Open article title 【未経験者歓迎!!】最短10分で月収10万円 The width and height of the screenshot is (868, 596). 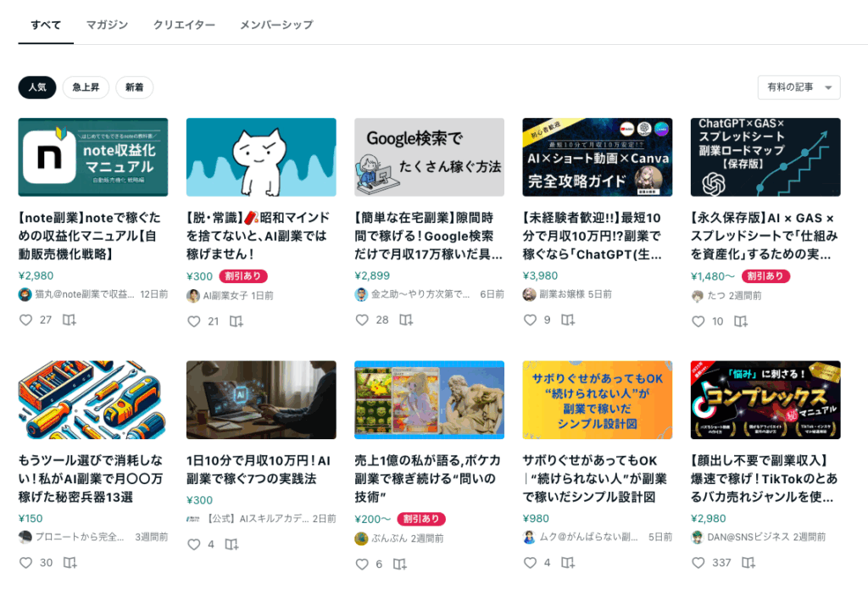pyautogui.click(x=593, y=236)
